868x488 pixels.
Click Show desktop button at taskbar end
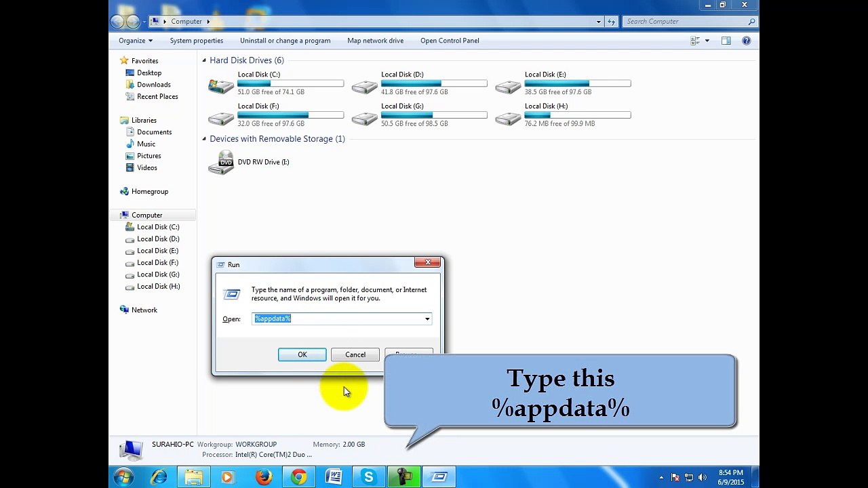tap(755, 477)
